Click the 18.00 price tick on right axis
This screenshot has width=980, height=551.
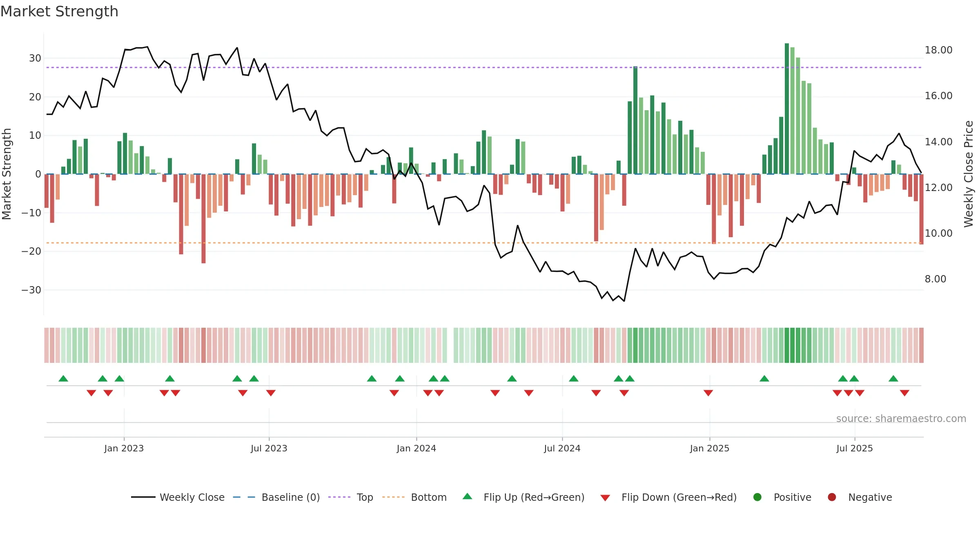tap(938, 50)
